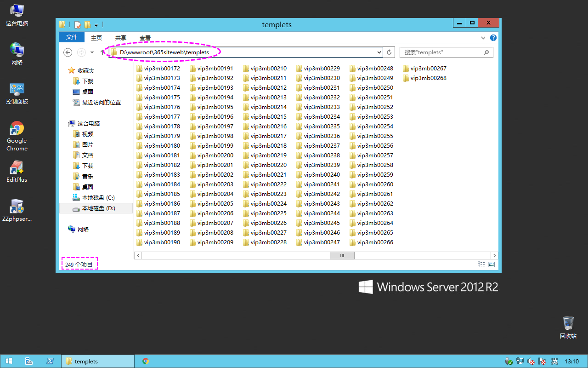Screen dimensions: 588x368
Task: Select 收藏夹 in the navigation pane
Action: click(x=81, y=70)
